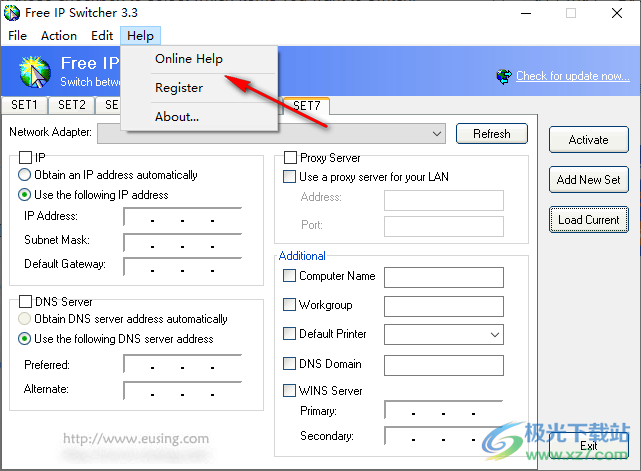Click the Preferred DNS input field

pyautogui.click(x=183, y=364)
